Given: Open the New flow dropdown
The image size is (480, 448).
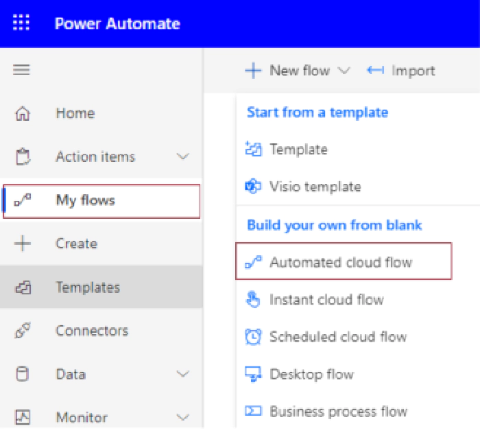Looking at the screenshot, I should pyautogui.click(x=298, y=71).
